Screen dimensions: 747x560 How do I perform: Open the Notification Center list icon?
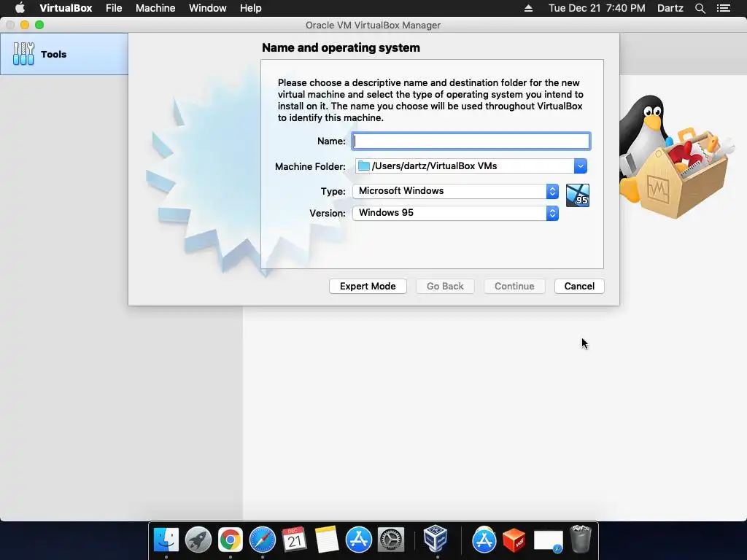click(723, 8)
